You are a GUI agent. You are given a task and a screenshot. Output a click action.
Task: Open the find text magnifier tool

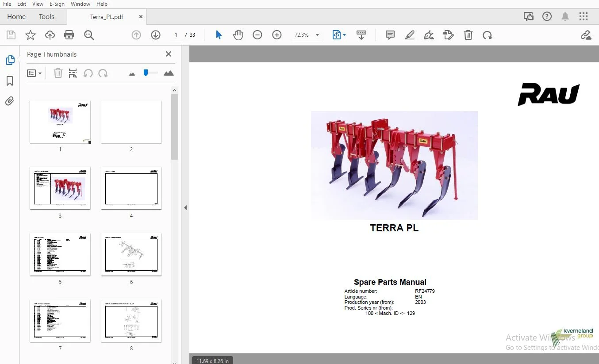click(89, 35)
